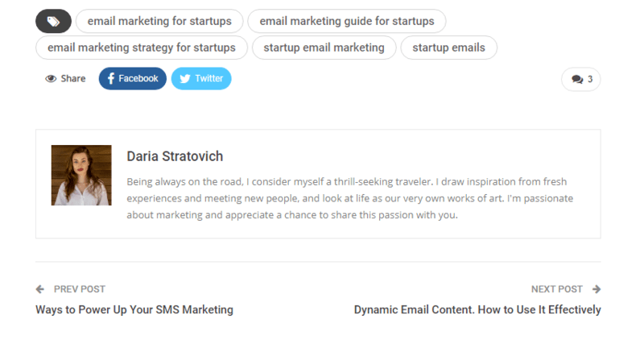Select the 'email marketing for startups' tag
Viewport: 644px width, 340px height.
(159, 21)
